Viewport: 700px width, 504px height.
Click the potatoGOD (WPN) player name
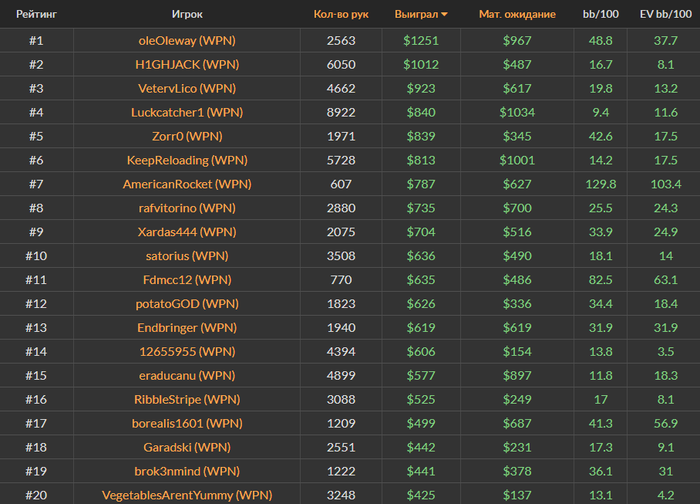pos(187,304)
